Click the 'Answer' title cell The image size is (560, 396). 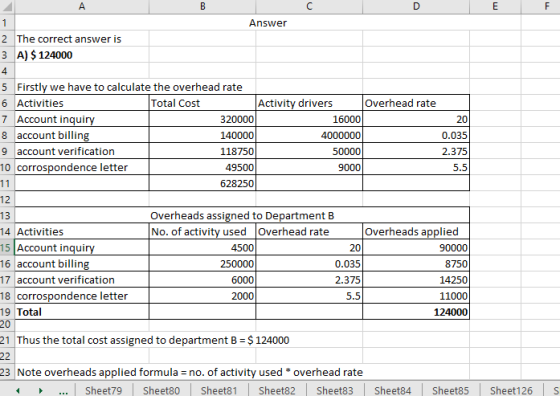click(268, 23)
